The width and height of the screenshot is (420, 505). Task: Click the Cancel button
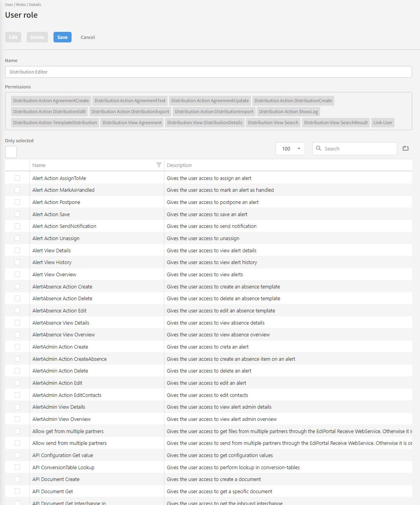tap(88, 37)
